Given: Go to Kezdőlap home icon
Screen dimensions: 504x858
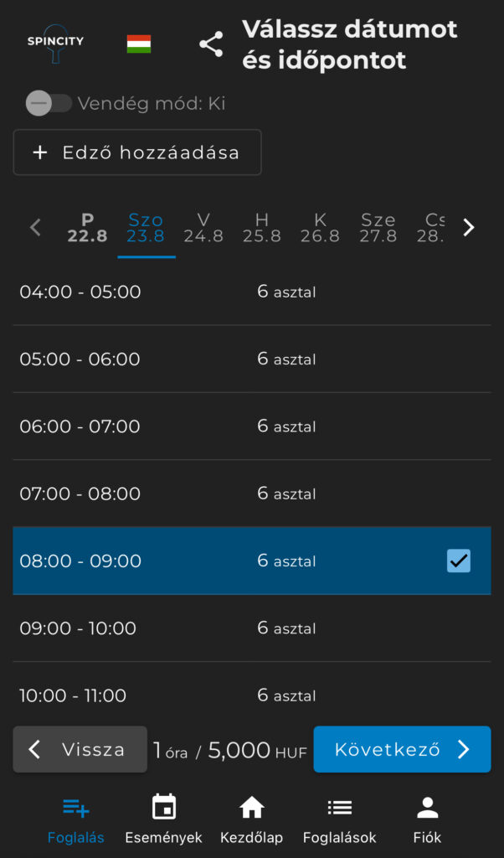Looking at the screenshot, I should [251, 809].
